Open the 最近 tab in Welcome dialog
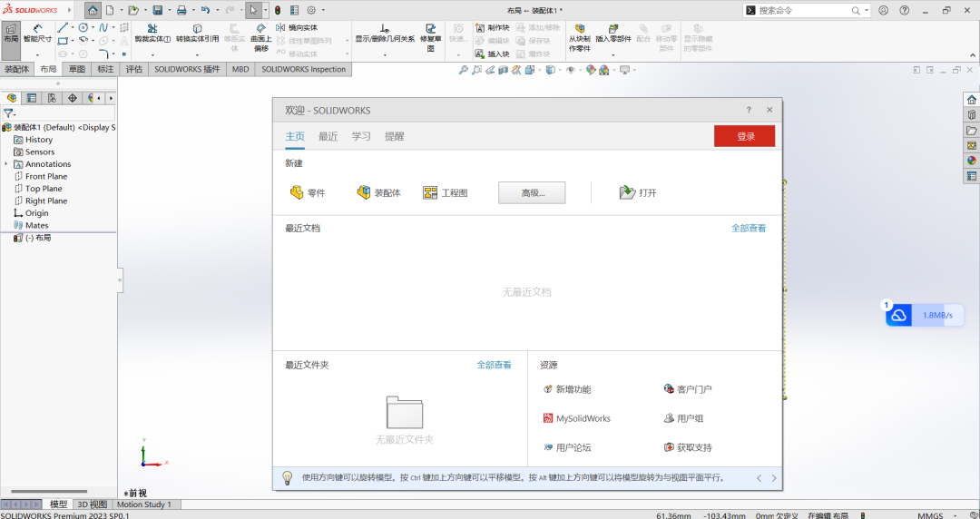 coord(328,136)
